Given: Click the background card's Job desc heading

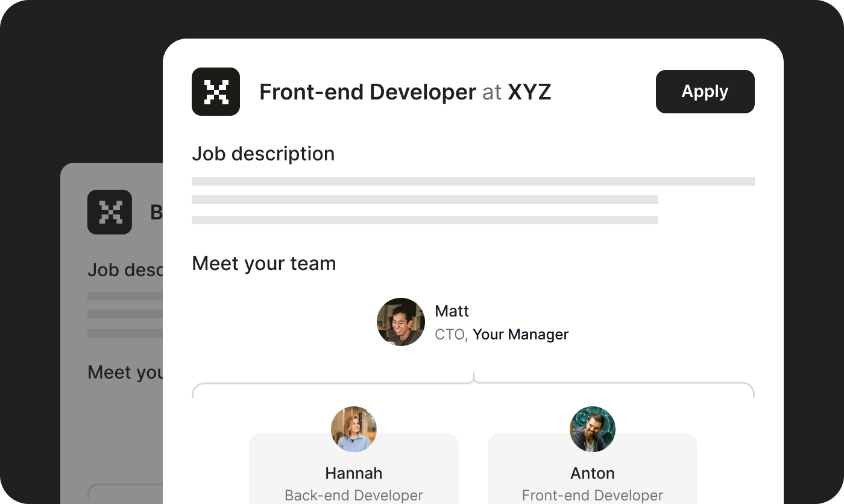Looking at the screenshot, I should (x=125, y=269).
